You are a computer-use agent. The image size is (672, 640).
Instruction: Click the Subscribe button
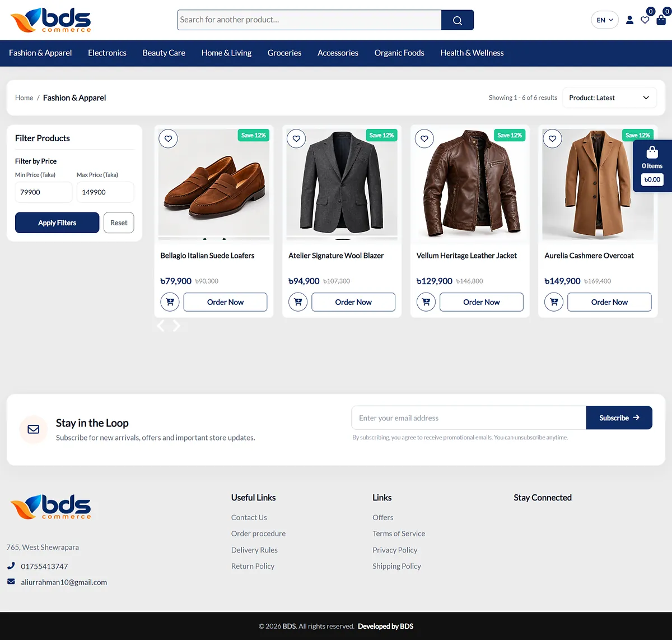pos(619,418)
